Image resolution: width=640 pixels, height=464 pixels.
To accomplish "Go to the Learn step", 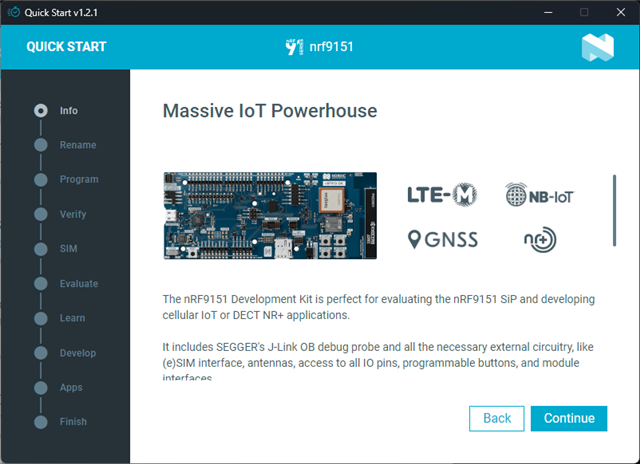I will click(x=73, y=318).
